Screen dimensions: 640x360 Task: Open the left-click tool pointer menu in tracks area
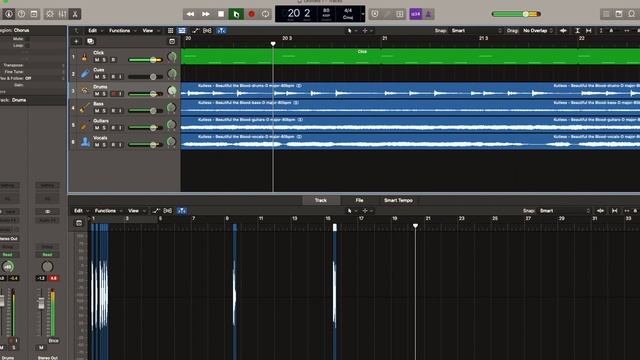click(351, 31)
